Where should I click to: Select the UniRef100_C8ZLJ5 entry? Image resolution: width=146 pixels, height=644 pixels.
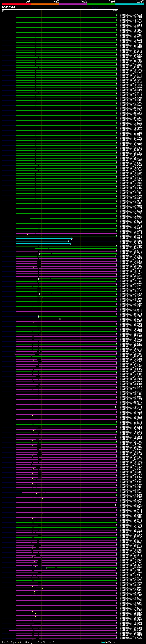131,319
